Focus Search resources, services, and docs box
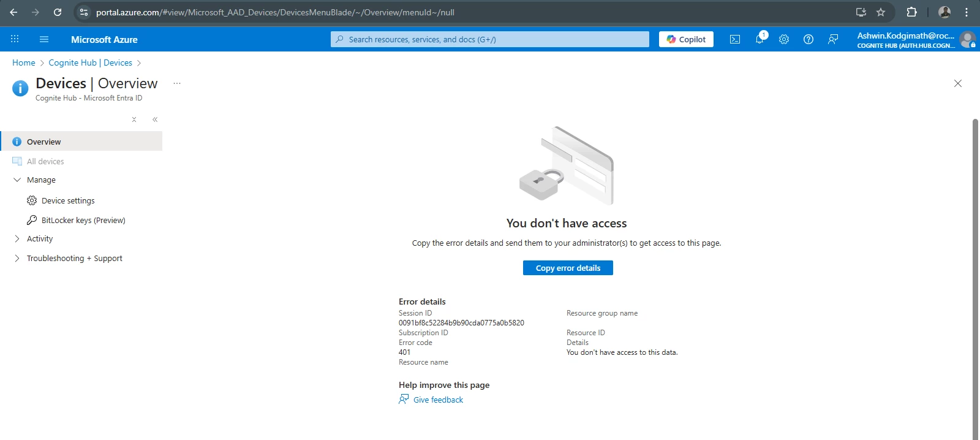 point(490,39)
